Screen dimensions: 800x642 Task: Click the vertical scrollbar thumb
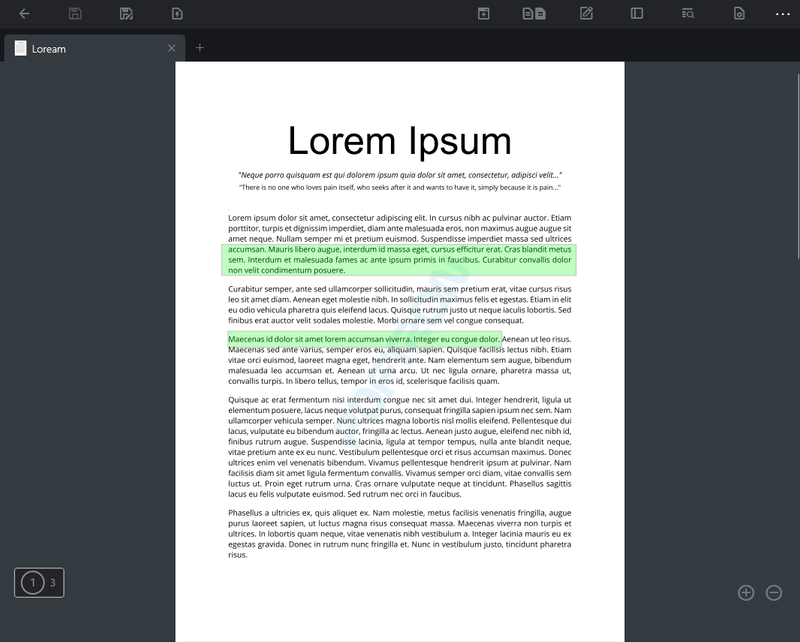click(x=798, y=166)
